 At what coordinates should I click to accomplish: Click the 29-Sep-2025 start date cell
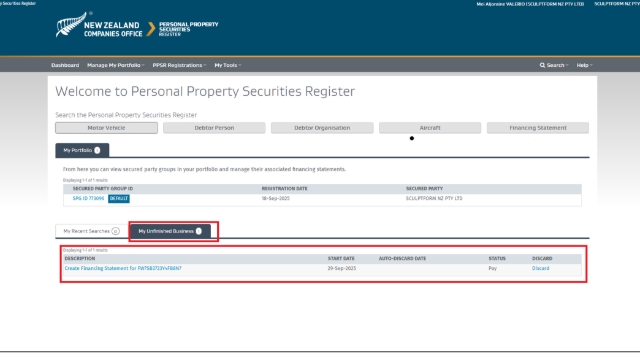click(x=342, y=268)
